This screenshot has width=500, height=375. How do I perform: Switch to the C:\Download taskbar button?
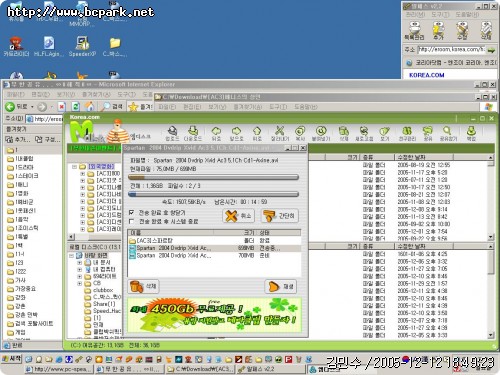click(x=201, y=369)
